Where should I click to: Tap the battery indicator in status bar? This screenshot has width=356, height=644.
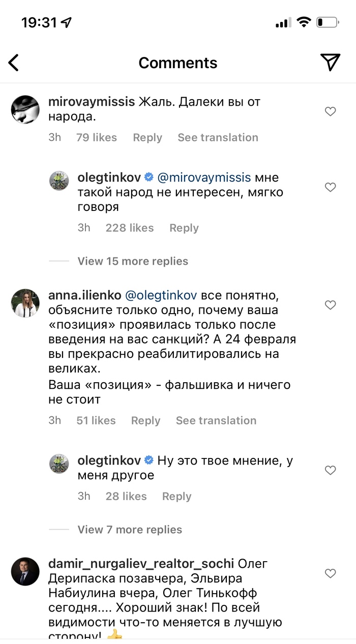click(328, 22)
